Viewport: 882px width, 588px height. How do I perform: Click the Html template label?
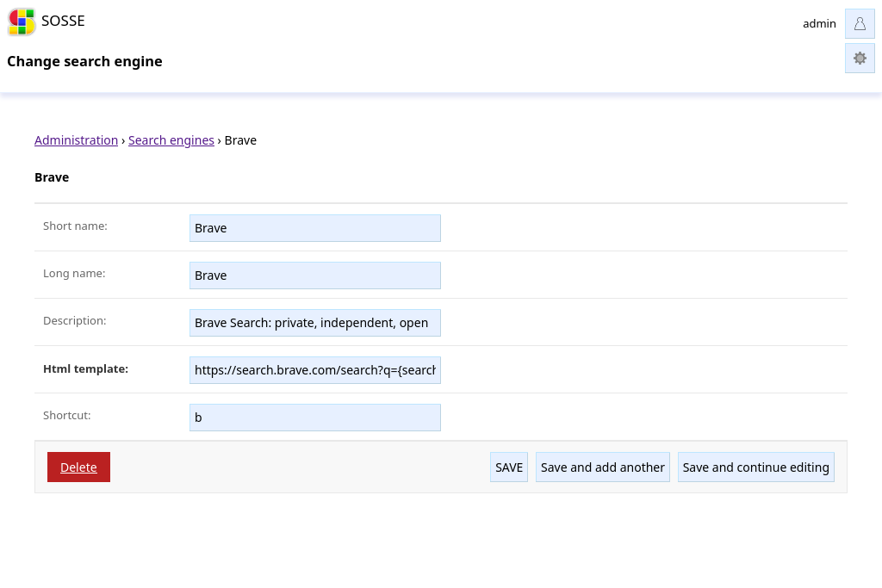[85, 368]
